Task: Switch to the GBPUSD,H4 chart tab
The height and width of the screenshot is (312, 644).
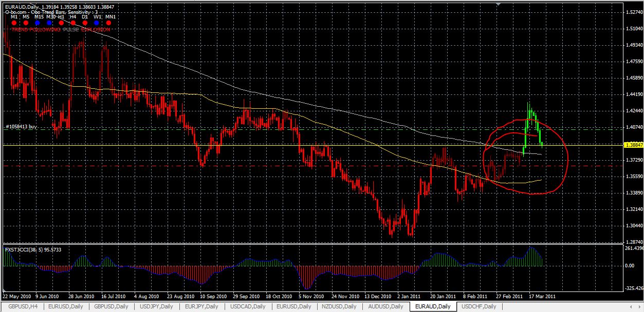Action: point(22,306)
